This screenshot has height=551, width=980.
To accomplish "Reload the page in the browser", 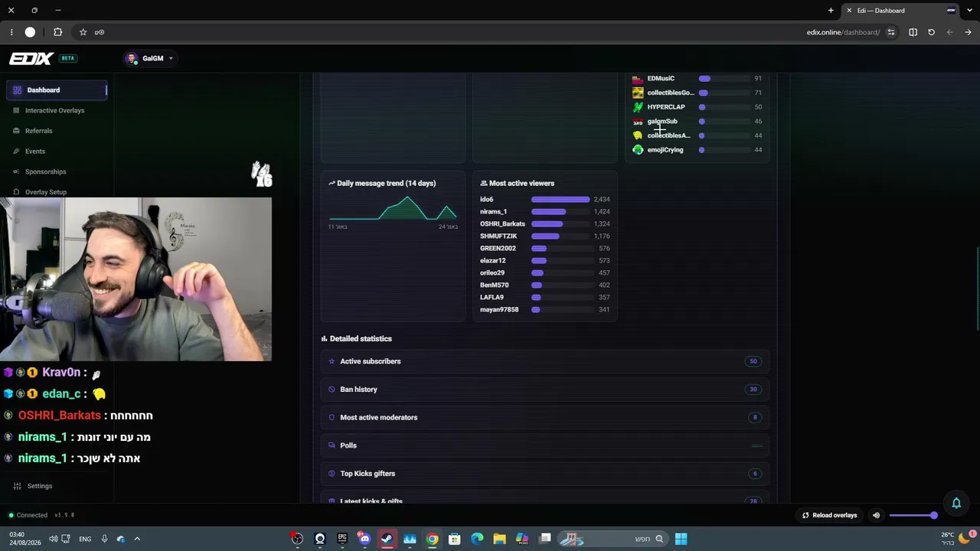I will 931,32.
